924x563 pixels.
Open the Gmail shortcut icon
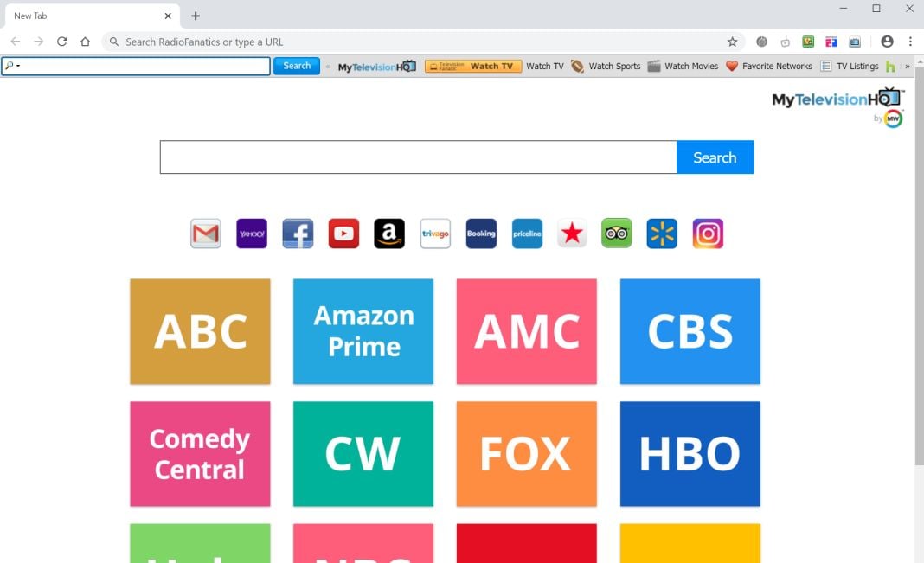pos(206,234)
